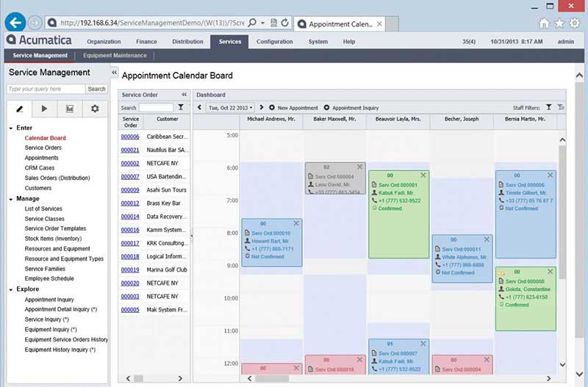Open service order 000005 link

130,310
